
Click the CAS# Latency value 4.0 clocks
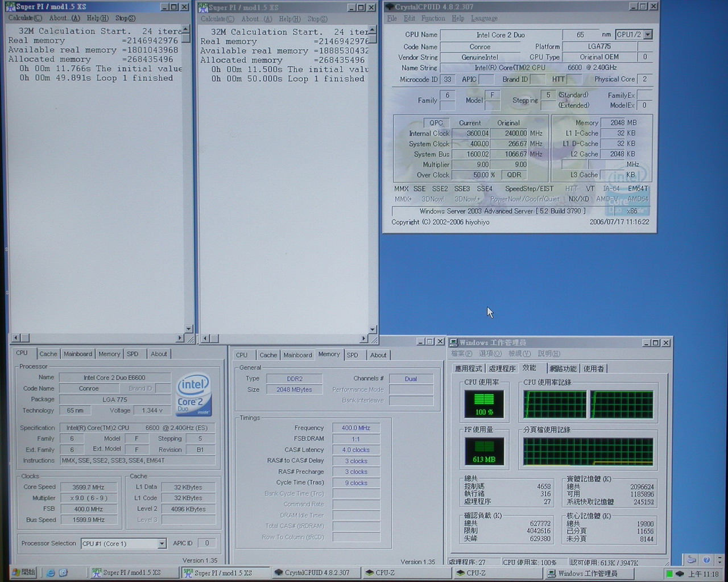pos(356,449)
